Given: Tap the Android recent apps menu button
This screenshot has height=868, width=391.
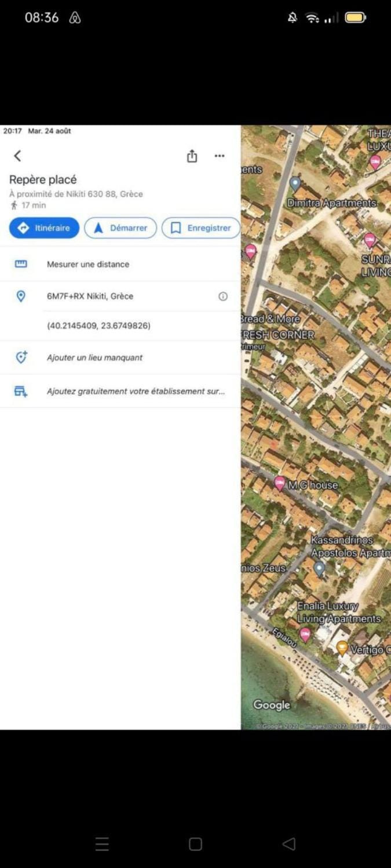Looking at the screenshot, I should [x=102, y=844].
